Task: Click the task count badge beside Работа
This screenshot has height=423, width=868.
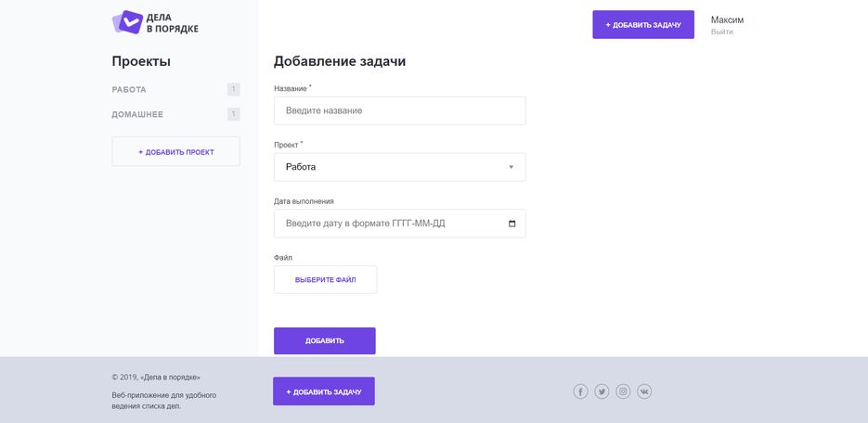Action: pos(234,90)
